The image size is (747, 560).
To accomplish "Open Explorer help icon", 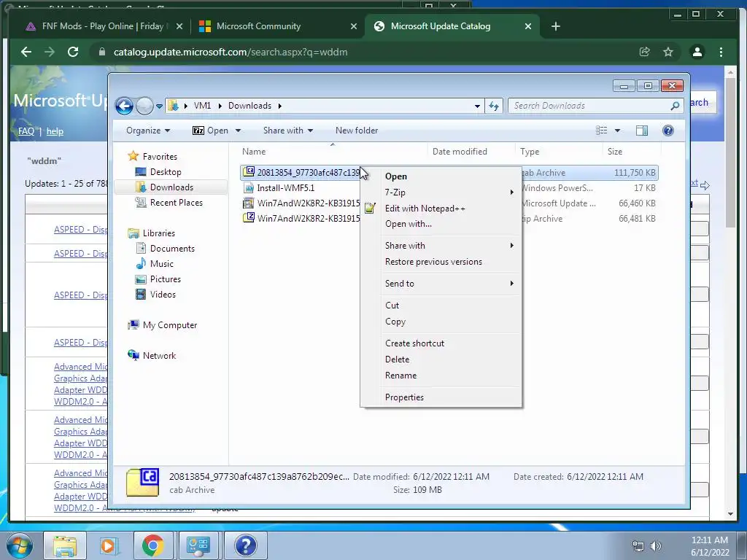I will [x=668, y=131].
